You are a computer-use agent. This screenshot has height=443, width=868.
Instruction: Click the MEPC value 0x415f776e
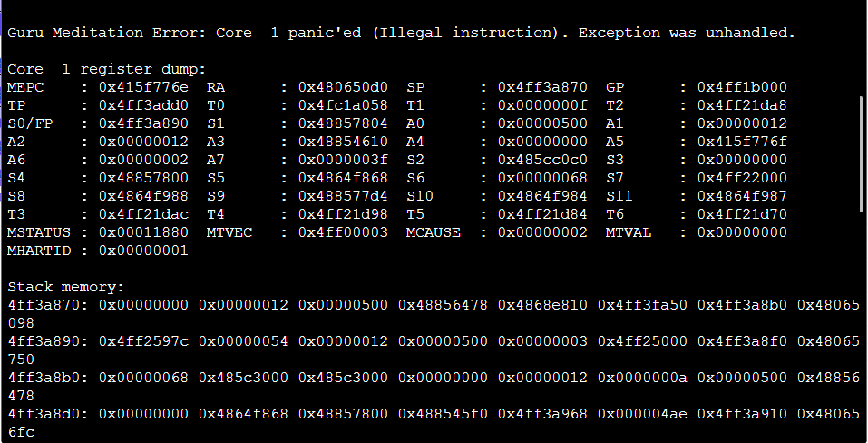click(144, 87)
